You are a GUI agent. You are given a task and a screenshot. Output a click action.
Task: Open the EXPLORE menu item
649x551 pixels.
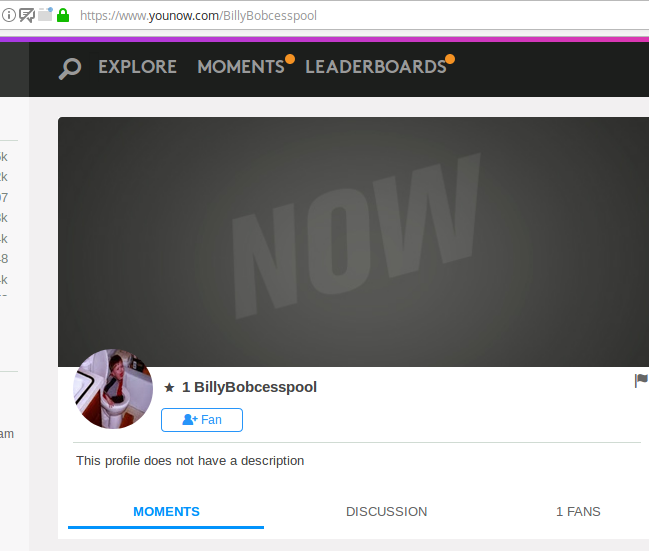click(137, 67)
